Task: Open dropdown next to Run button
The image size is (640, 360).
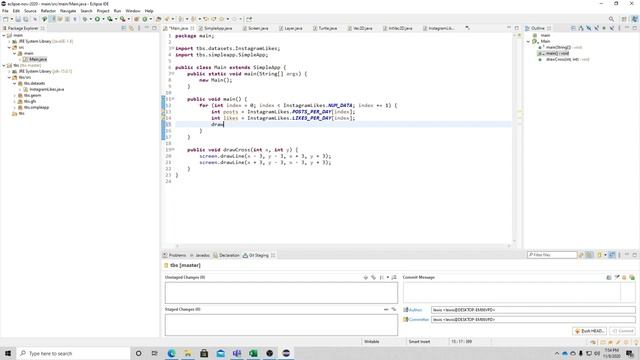Action: (x=103, y=19)
